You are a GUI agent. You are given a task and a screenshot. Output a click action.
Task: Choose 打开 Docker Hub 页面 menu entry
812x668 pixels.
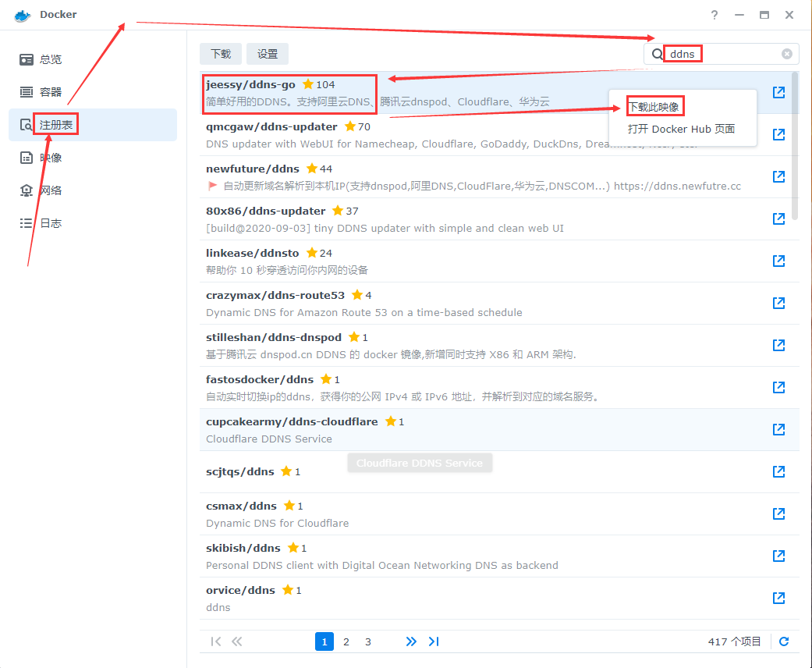point(683,129)
